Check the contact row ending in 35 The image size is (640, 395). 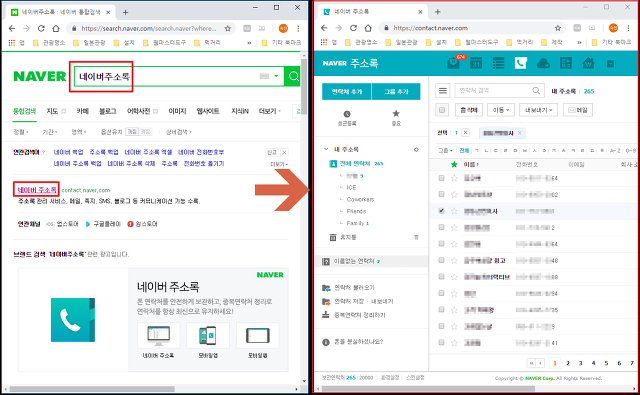coord(441,310)
